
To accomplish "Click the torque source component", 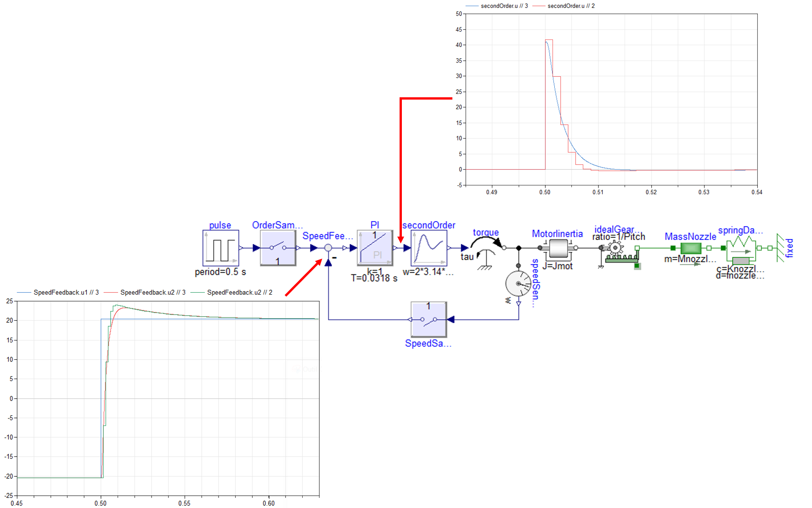I will [487, 252].
